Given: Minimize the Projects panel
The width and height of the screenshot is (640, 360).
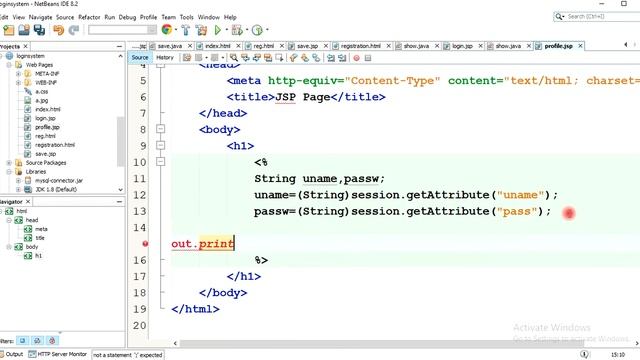Looking at the screenshot, I should (x=119, y=47).
